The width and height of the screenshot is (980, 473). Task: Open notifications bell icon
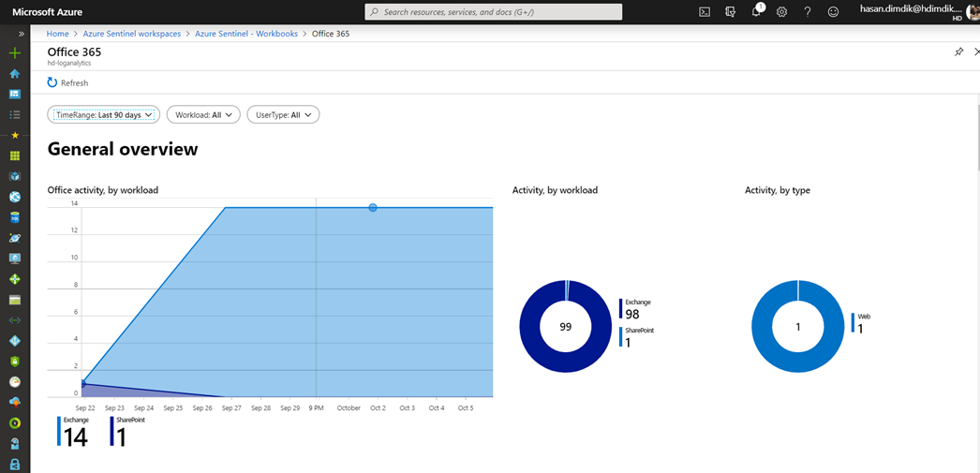[757, 11]
